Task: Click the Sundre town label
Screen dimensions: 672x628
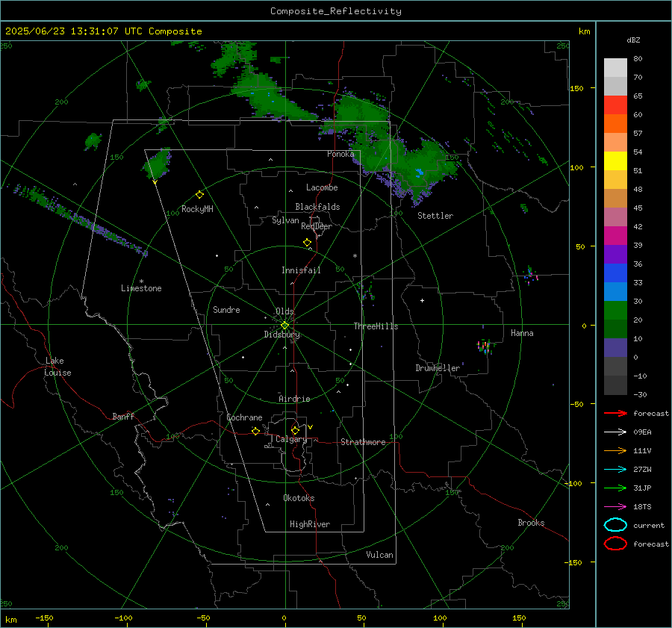Action: [x=226, y=310]
